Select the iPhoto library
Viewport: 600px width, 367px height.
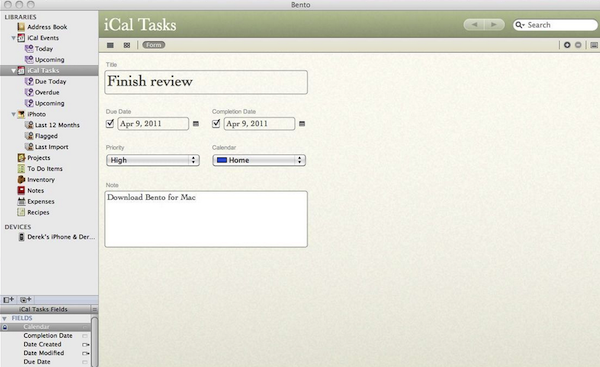36,114
